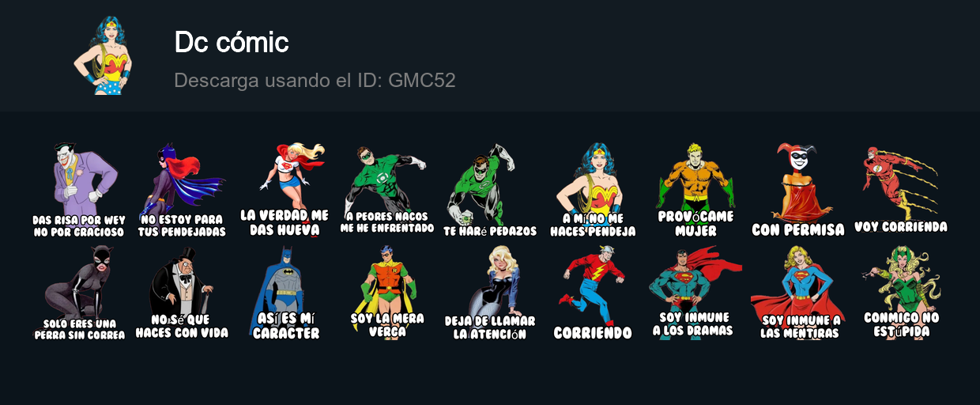Select the Joker 'Das risa por wey' sticker
Image resolution: width=980 pixels, height=405 pixels.
tap(79, 191)
